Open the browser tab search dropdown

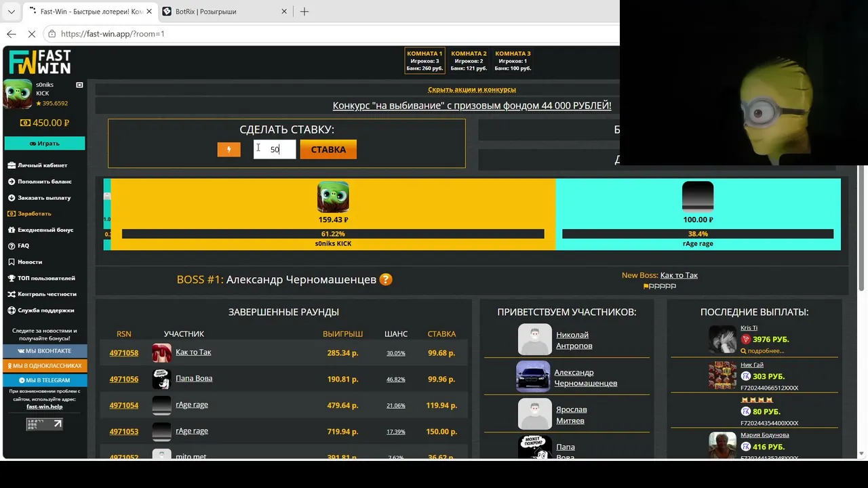point(11,12)
